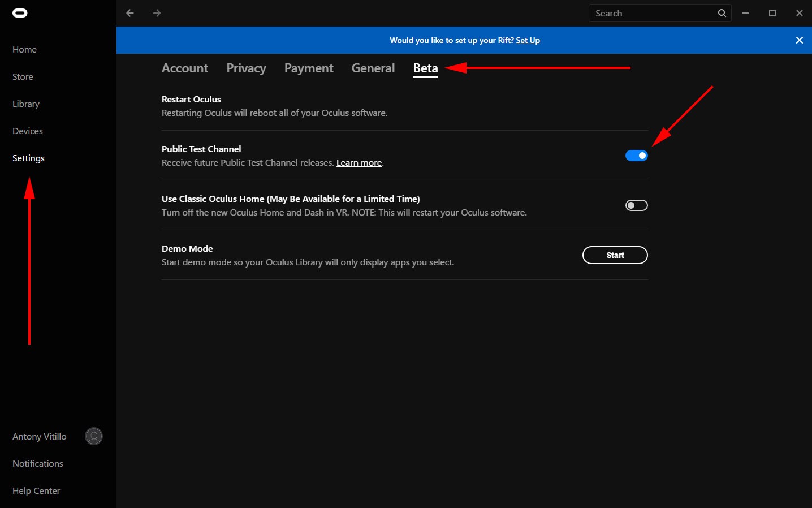Open Settings in the sidebar
Image resolution: width=812 pixels, height=508 pixels.
point(28,158)
